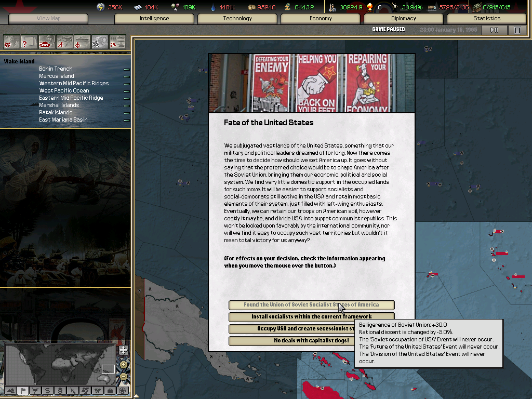Switch to economic map mode dollar icon
The image size is (532, 399).
tap(47, 390)
